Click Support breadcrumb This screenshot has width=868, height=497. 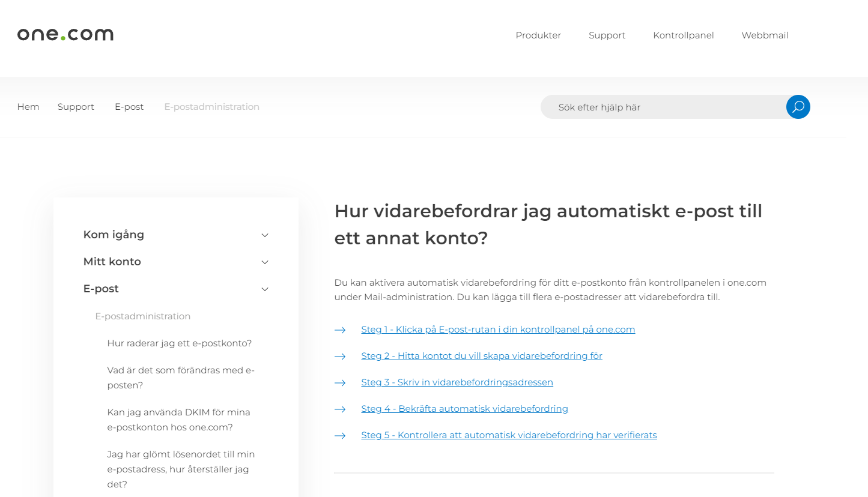click(76, 107)
